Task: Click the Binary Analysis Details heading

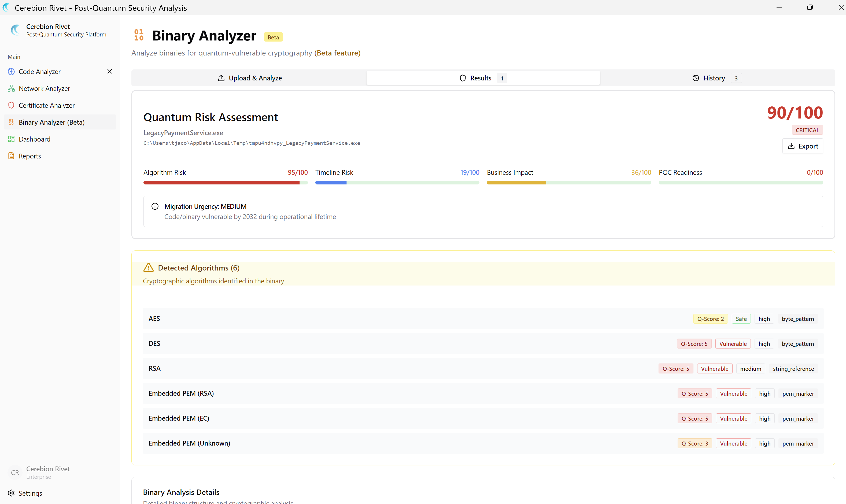Action: 181,492
